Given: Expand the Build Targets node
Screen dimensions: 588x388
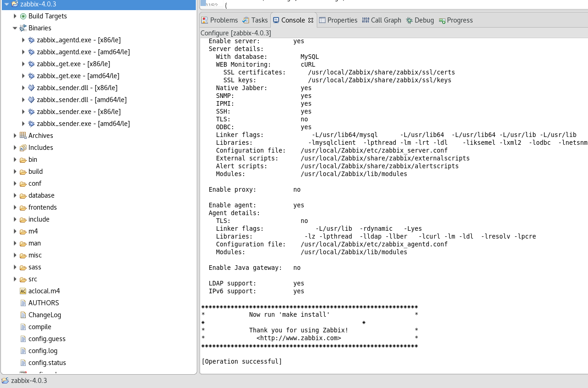Looking at the screenshot, I should click(x=15, y=16).
